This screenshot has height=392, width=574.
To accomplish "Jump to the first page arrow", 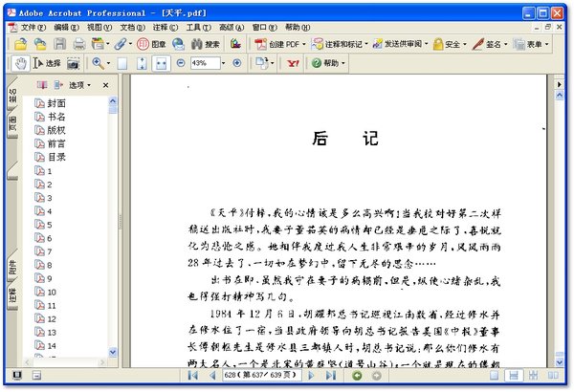I will click(193, 375).
